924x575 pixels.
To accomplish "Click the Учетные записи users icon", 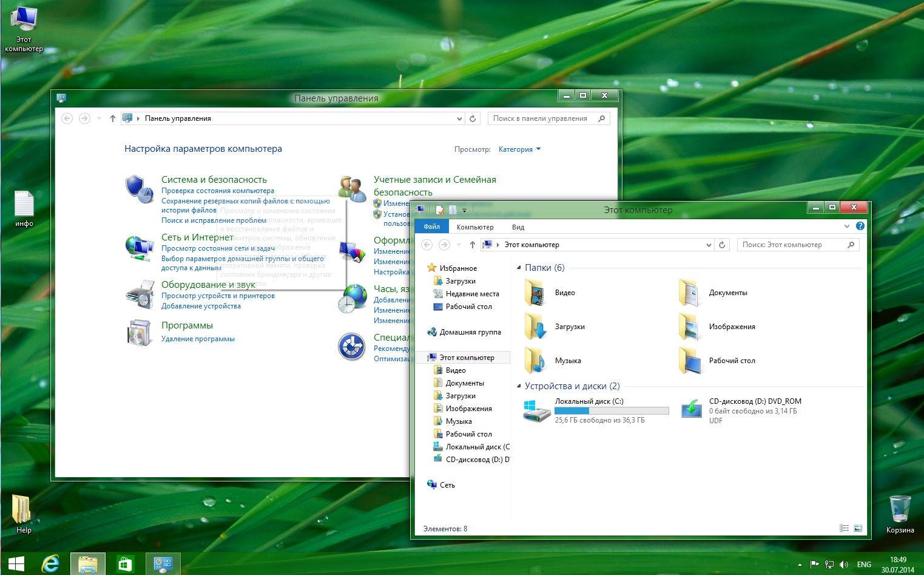I will 352,189.
